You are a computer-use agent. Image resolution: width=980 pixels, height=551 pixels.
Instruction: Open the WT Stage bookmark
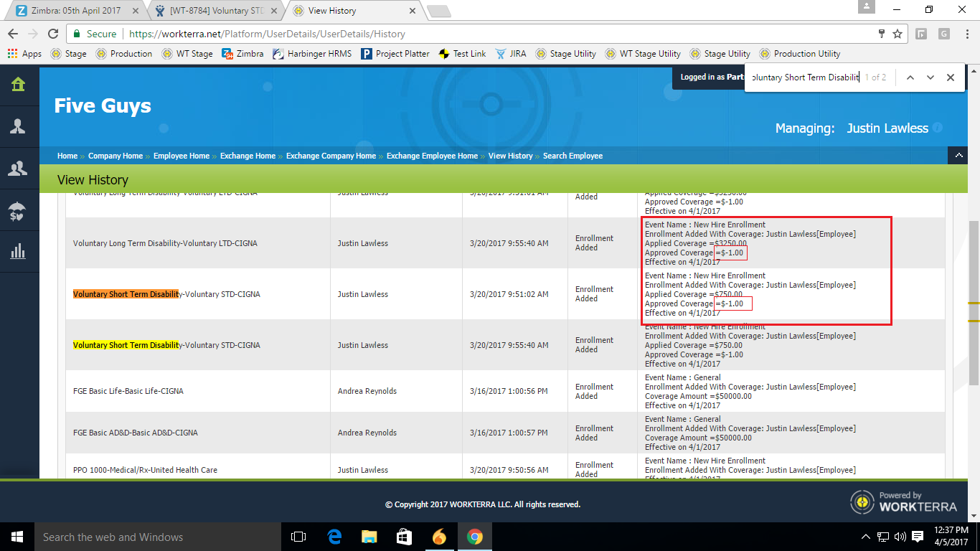coord(187,54)
